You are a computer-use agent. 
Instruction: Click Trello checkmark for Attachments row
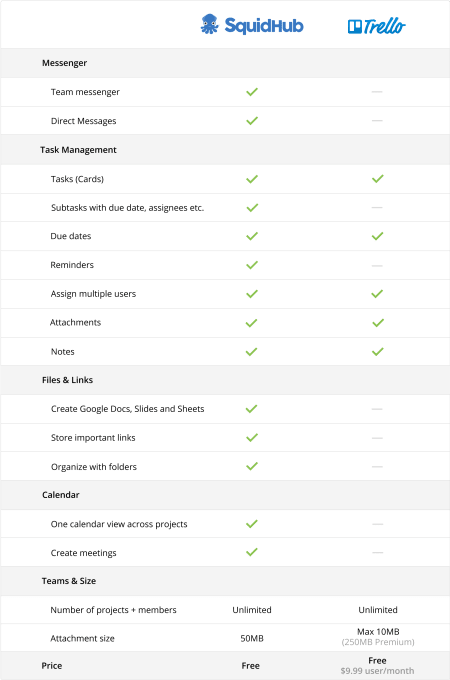coord(378,323)
